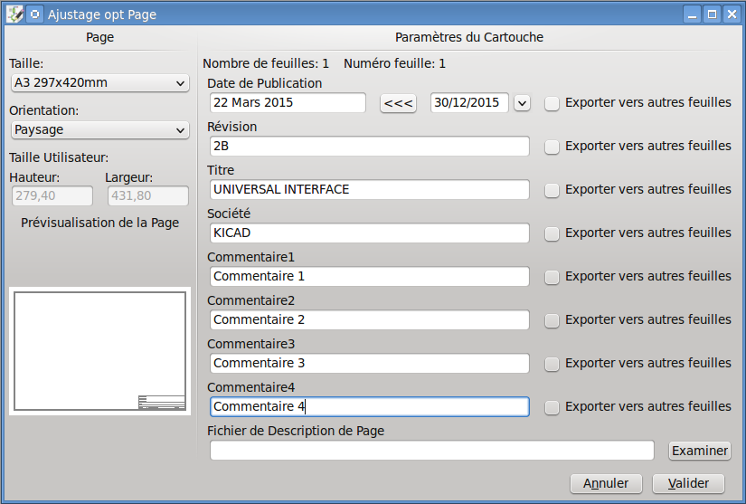Tick Commentaire4 export to other sheets
746x504 pixels.
coord(552,408)
